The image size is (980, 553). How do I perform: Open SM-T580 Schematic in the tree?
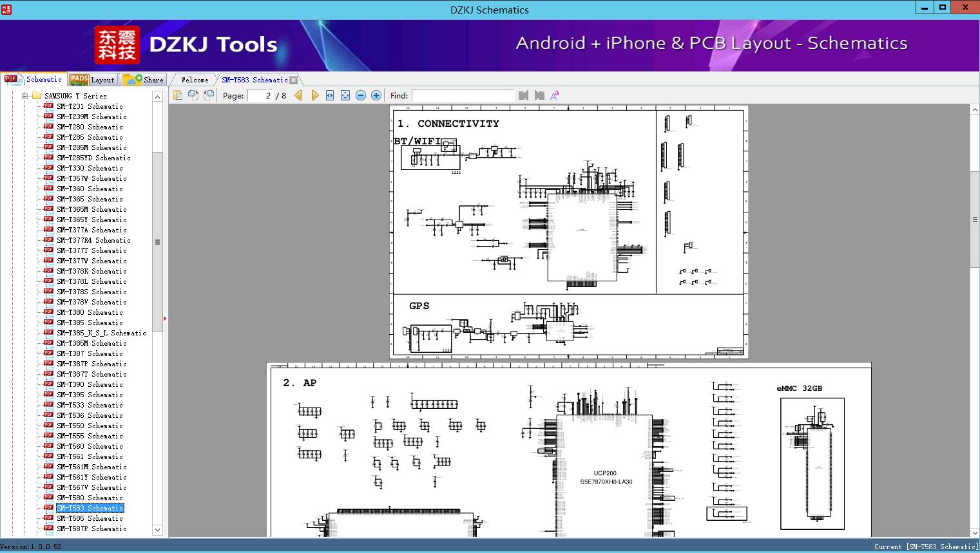click(90, 498)
